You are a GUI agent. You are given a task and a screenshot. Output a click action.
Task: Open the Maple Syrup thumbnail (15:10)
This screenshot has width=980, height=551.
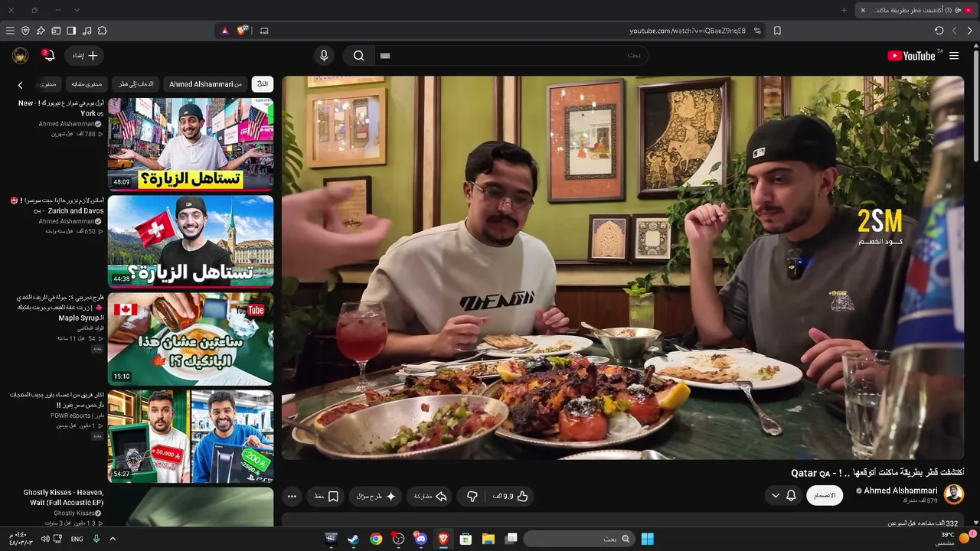coord(191,339)
